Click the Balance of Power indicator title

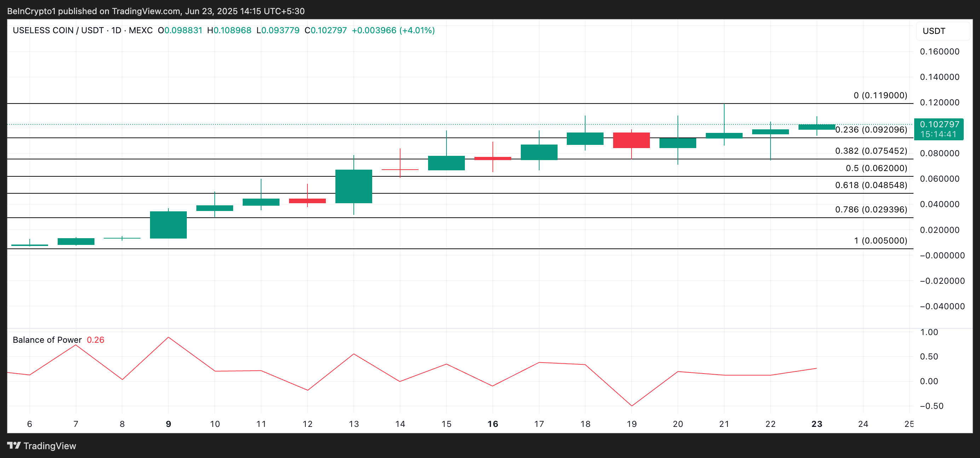pyautogui.click(x=47, y=340)
